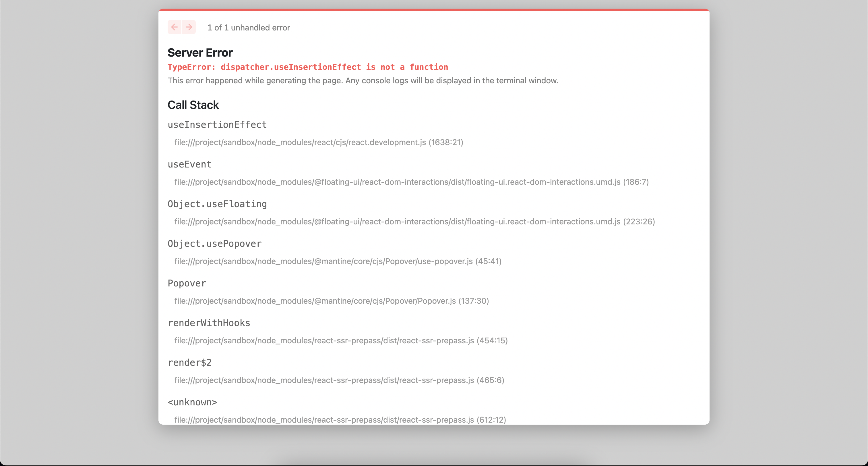Select the useEvent call stack frame
The image size is (868, 466).
click(189, 164)
